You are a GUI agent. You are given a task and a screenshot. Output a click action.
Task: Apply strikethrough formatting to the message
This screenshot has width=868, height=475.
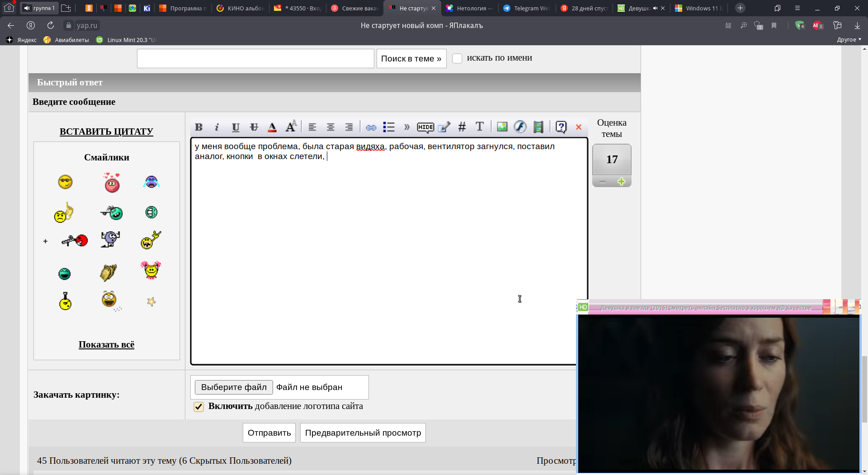(254, 127)
